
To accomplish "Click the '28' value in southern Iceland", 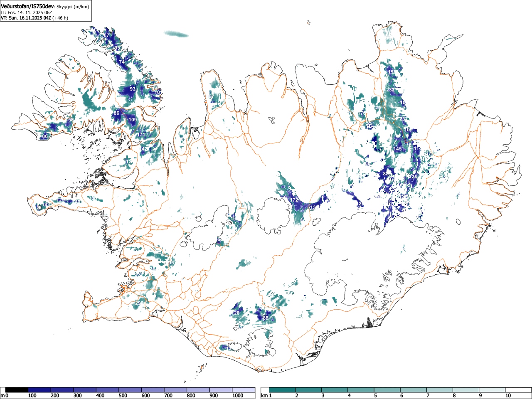I will pyautogui.click(x=237, y=313).
